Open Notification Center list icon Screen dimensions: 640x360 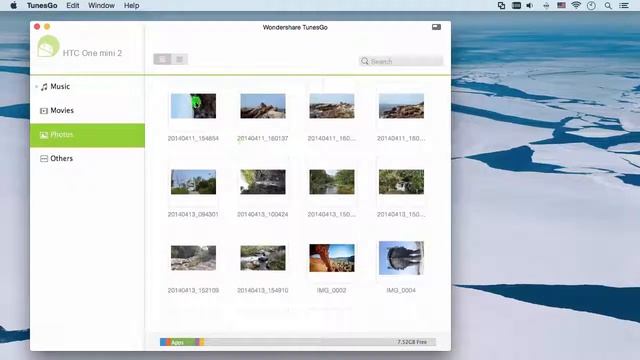[624, 6]
